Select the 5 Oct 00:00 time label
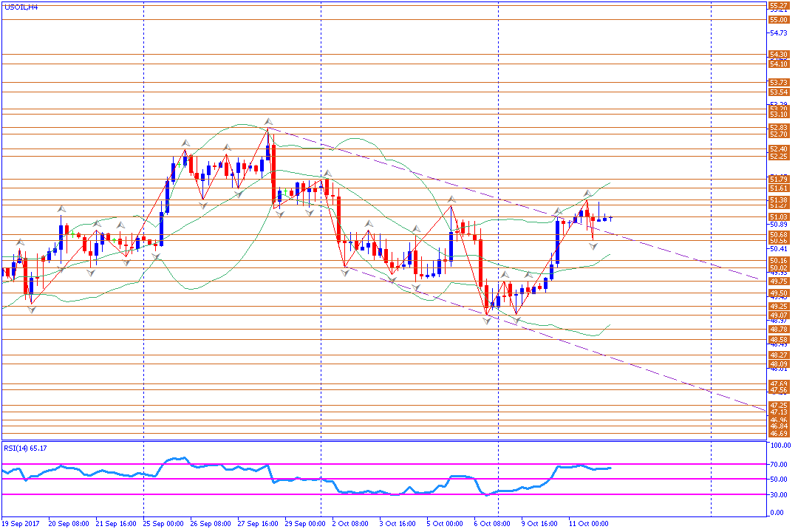Viewport: 798px width, 532px height. 445,523
